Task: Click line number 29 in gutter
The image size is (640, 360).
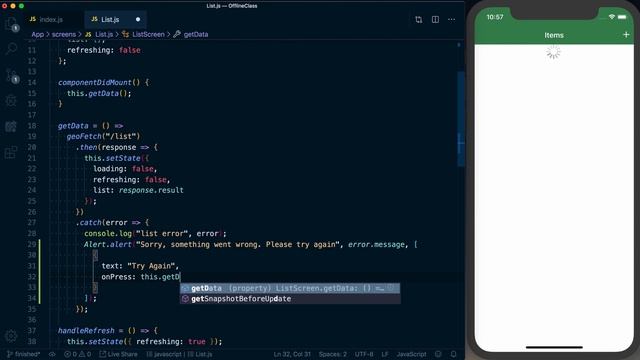Action: (x=32, y=244)
